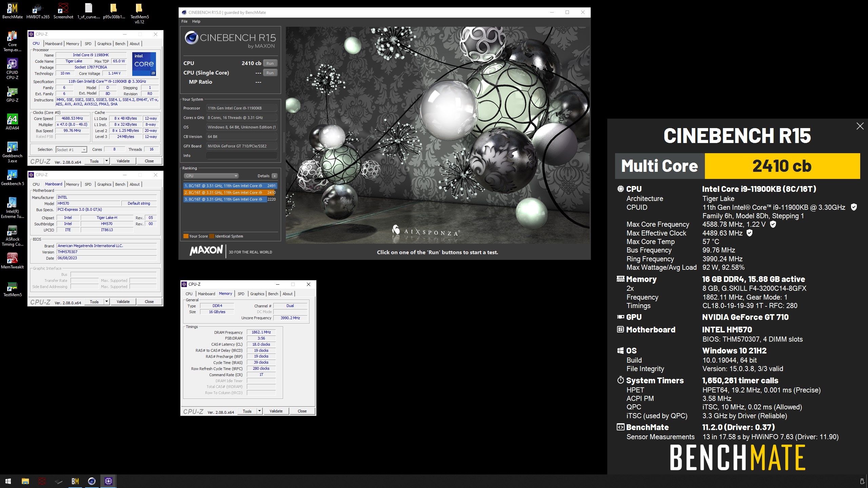868x488 pixels.
Task: Launch Geekbench 5 desktop icon
Action: coord(13,177)
